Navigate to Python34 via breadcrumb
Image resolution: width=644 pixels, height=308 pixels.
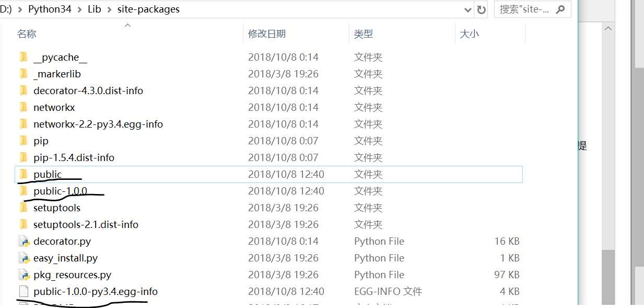[x=50, y=9]
